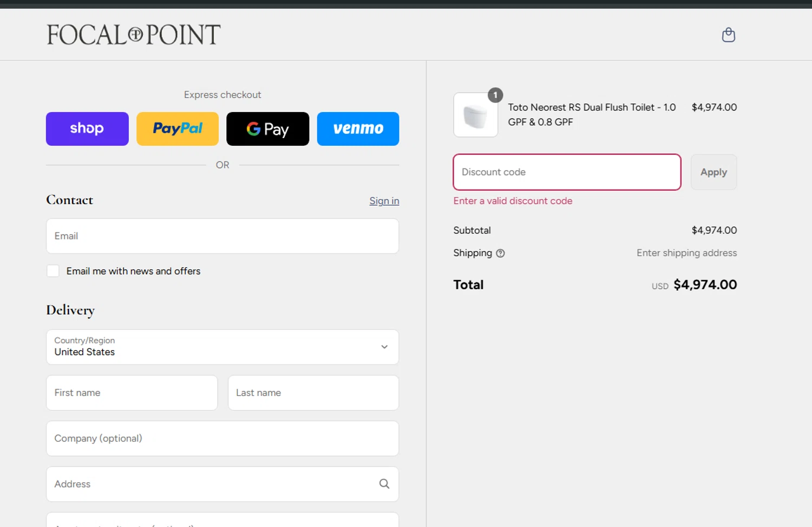Choose Google Pay express checkout
The height and width of the screenshot is (527, 812).
267,129
